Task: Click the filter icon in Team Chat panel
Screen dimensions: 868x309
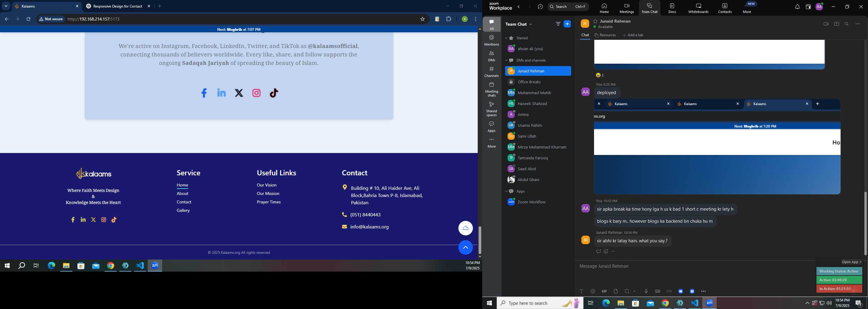Action: (558, 24)
